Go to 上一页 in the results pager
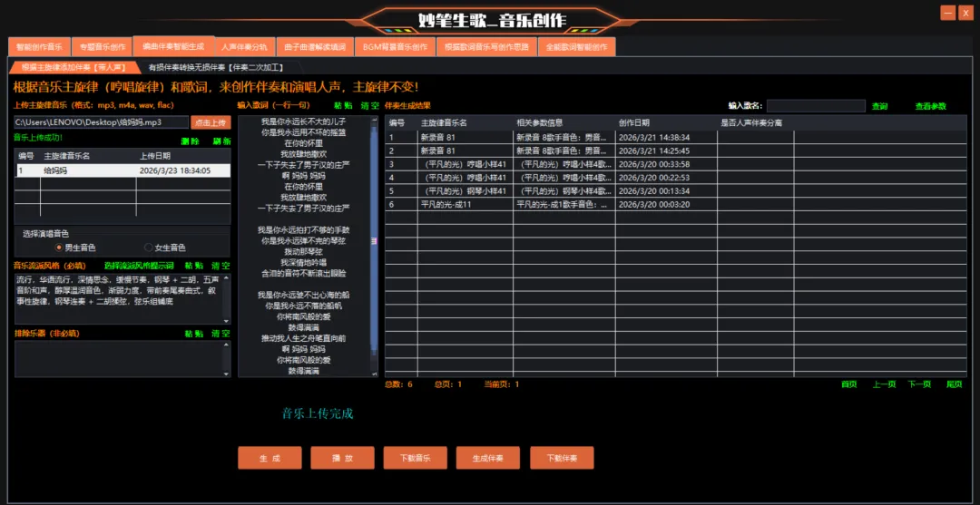 point(884,384)
